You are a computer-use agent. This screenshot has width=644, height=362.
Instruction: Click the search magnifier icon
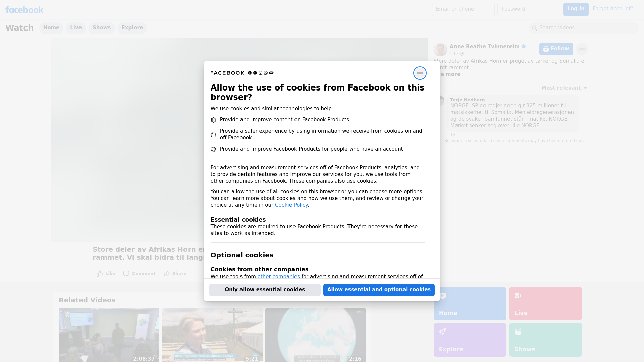535,28
